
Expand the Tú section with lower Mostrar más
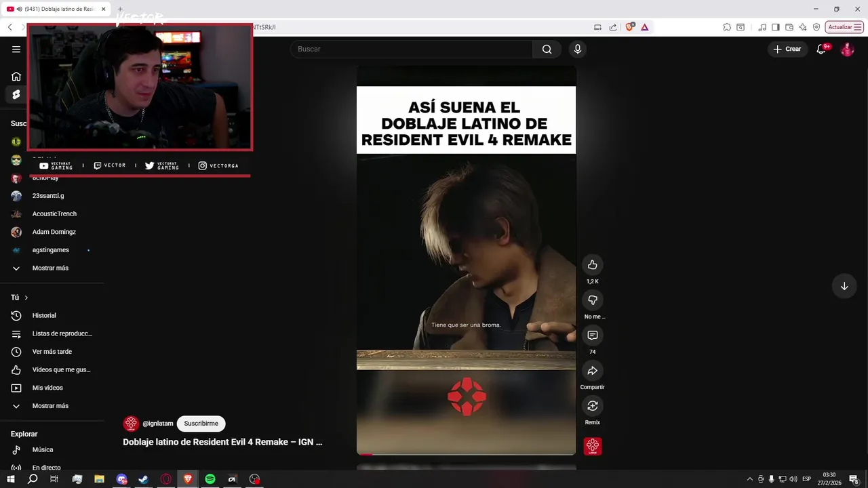[x=52, y=405]
